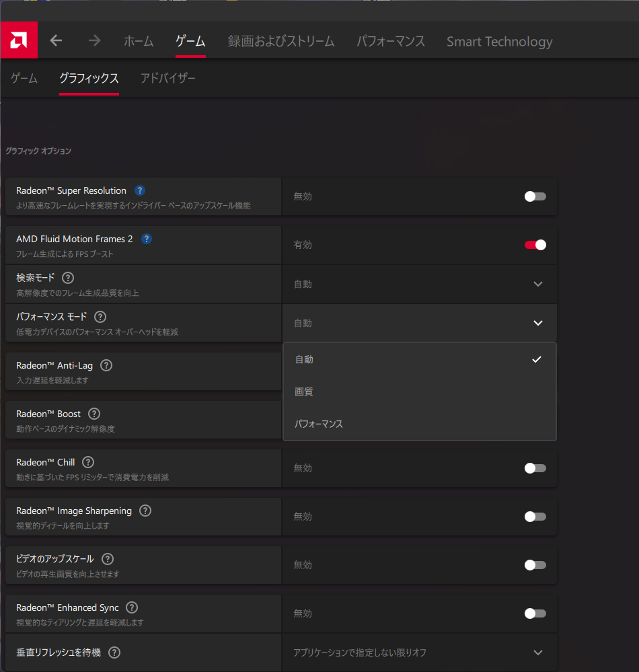Click the グラフィック オプション heading

click(38, 151)
